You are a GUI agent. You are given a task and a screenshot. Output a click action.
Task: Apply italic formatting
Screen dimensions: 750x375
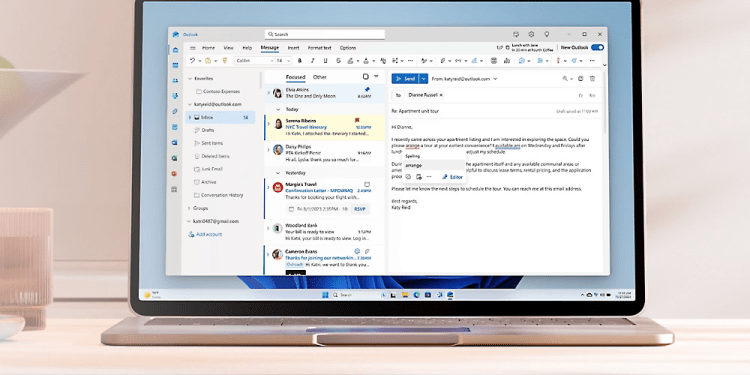(313, 61)
